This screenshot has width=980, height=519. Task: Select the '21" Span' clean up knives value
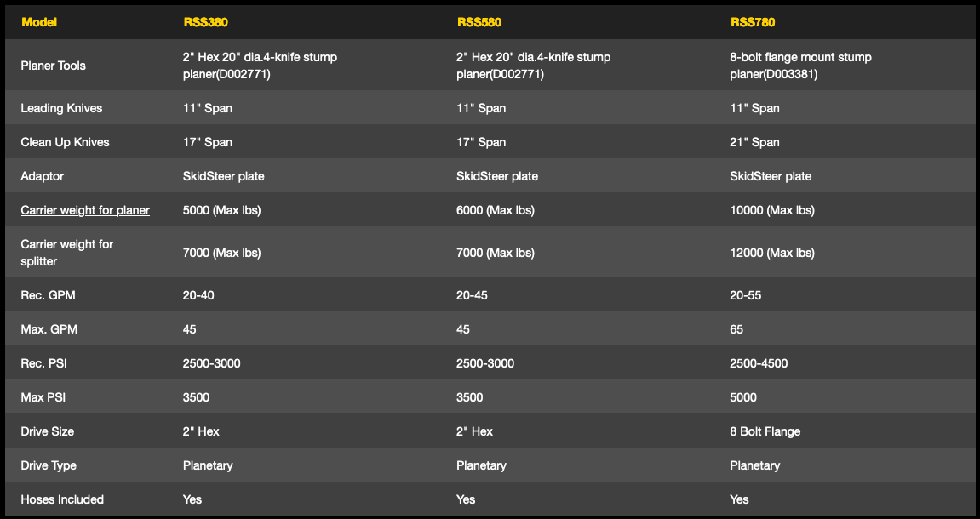point(755,142)
